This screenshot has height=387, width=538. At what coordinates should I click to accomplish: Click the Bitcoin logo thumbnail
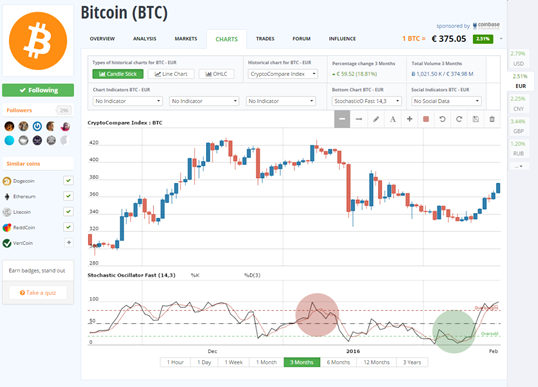[x=38, y=41]
